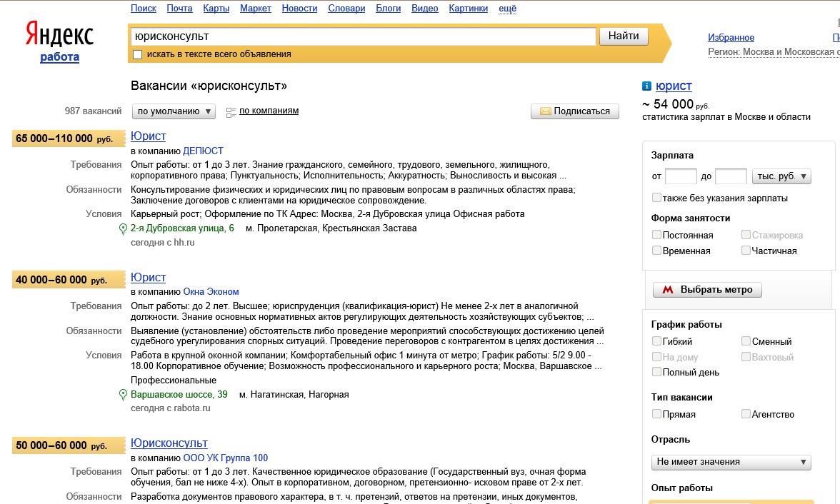Click the сегодня с hh.ru source text
840x504 pixels.
[163, 243]
